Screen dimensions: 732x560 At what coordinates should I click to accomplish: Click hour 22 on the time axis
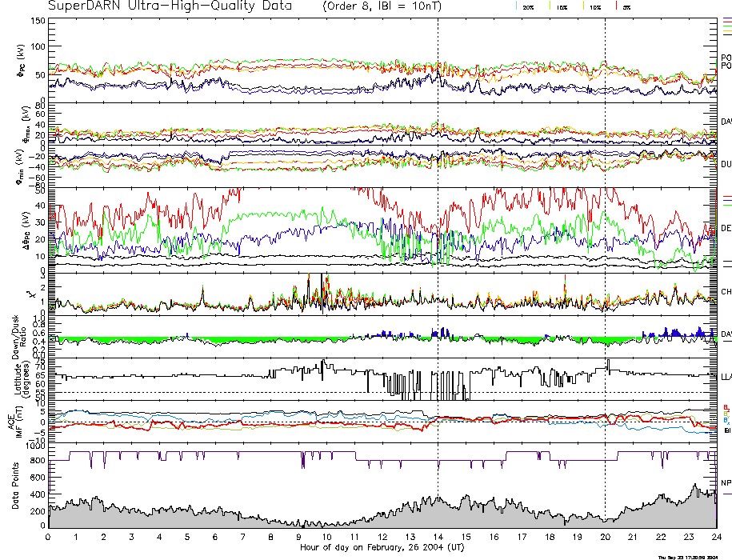tap(661, 537)
